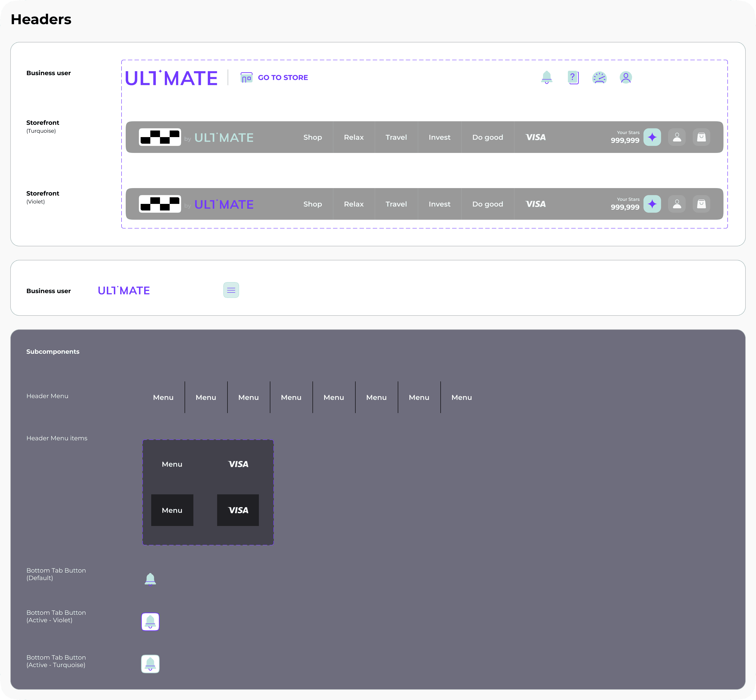Open the user profile icon in business header
756x700 pixels.
(x=626, y=78)
